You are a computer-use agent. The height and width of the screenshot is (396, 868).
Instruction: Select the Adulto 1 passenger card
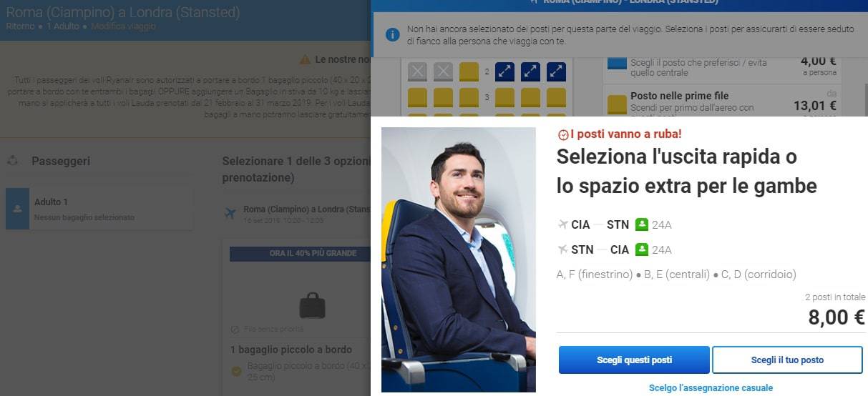tap(99, 209)
